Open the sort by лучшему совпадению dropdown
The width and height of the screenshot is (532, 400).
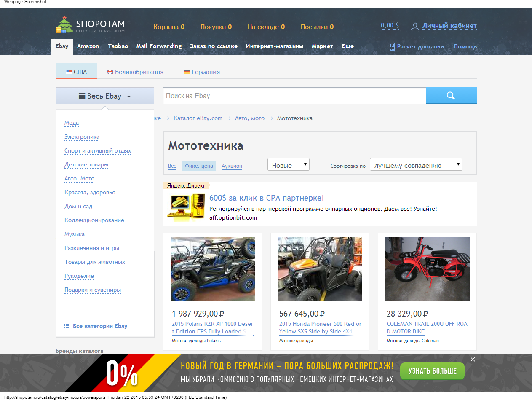point(416,165)
